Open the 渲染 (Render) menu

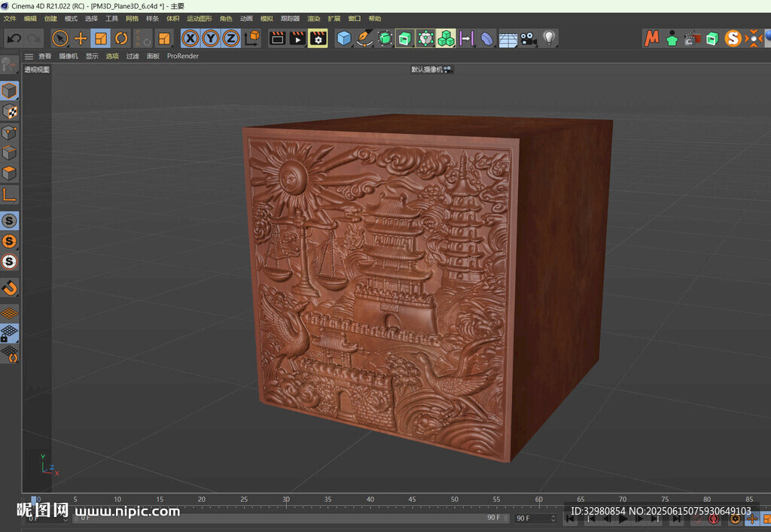point(314,19)
